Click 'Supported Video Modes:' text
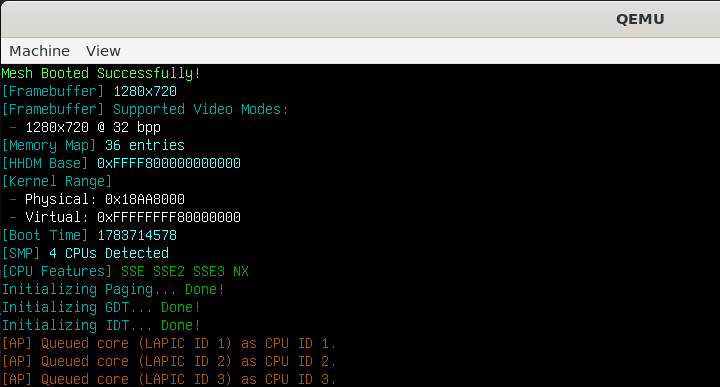The width and height of the screenshot is (720, 387). pos(200,109)
